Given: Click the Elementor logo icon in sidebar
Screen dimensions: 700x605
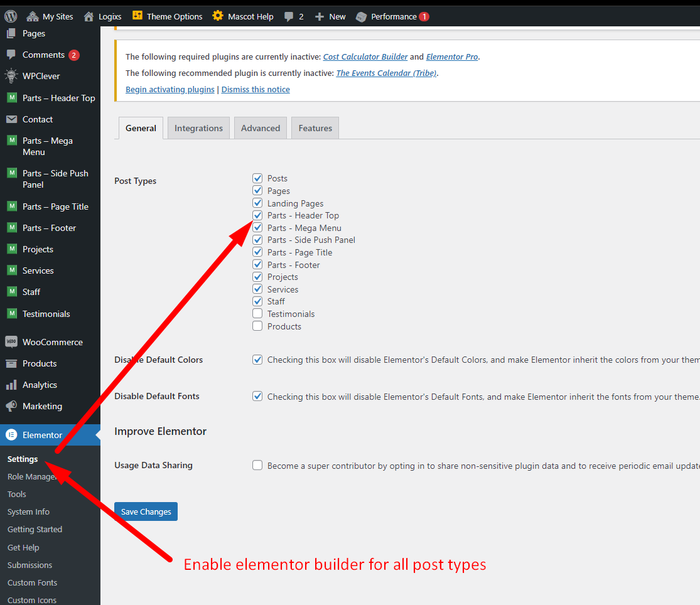Looking at the screenshot, I should pyautogui.click(x=11, y=434).
